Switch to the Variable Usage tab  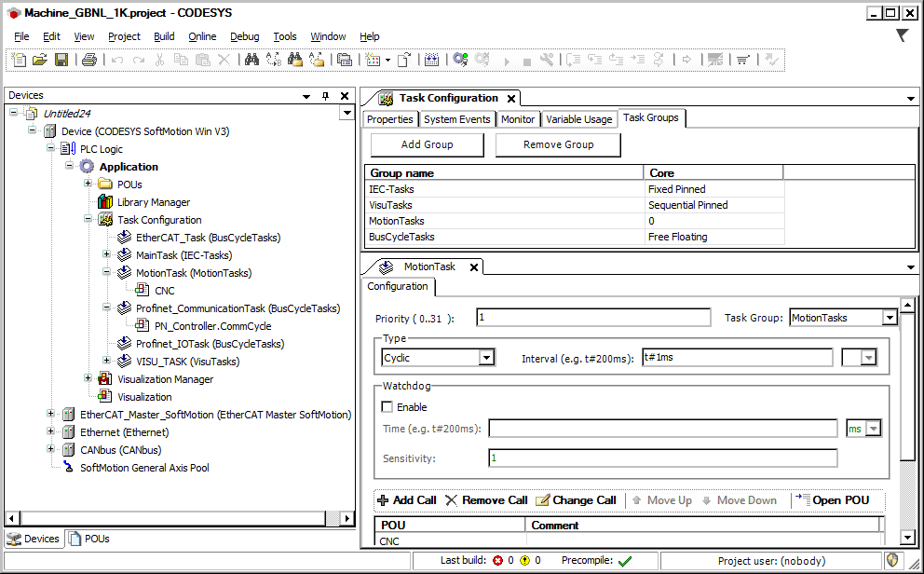tap(578, 119)
